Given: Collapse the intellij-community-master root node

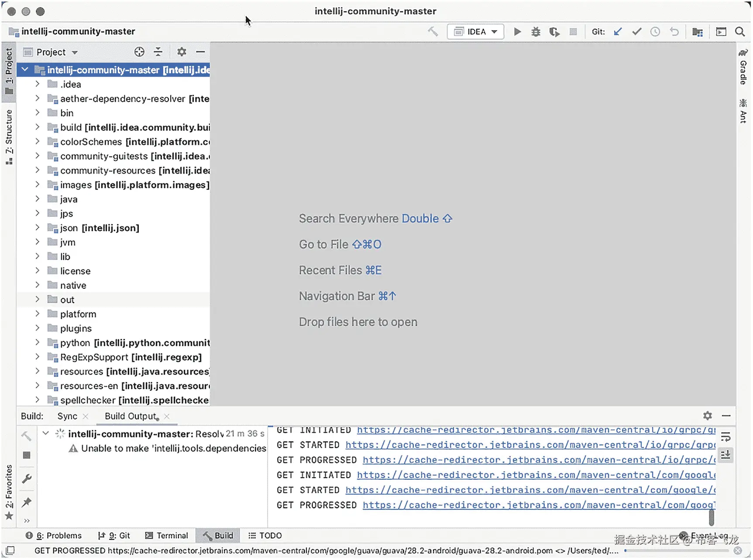Looking at the screenshot, I should point(25,69).
